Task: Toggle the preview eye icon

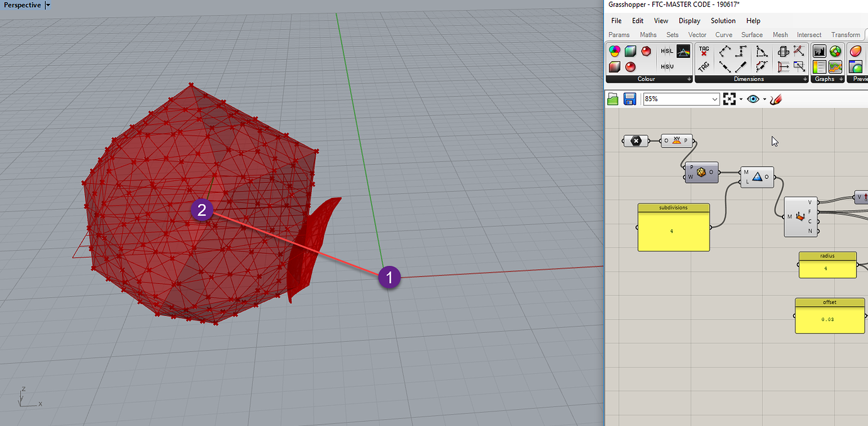Action: (x=753, y=99)
